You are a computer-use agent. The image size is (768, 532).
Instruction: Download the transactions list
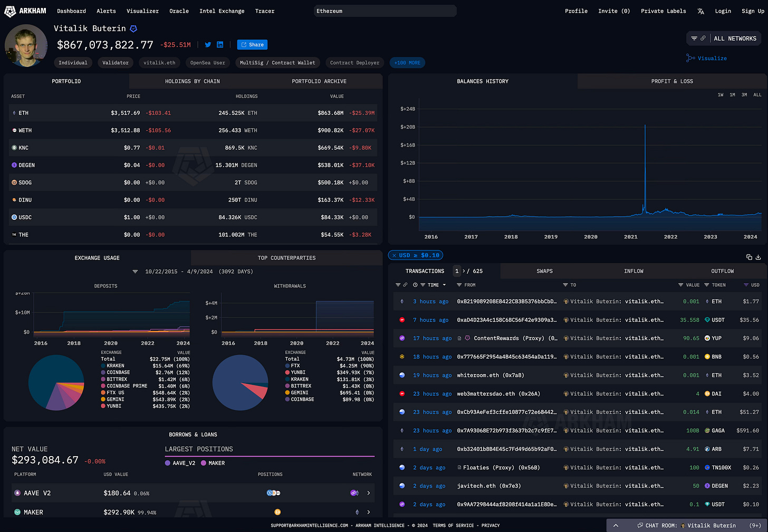pos(759,257)
